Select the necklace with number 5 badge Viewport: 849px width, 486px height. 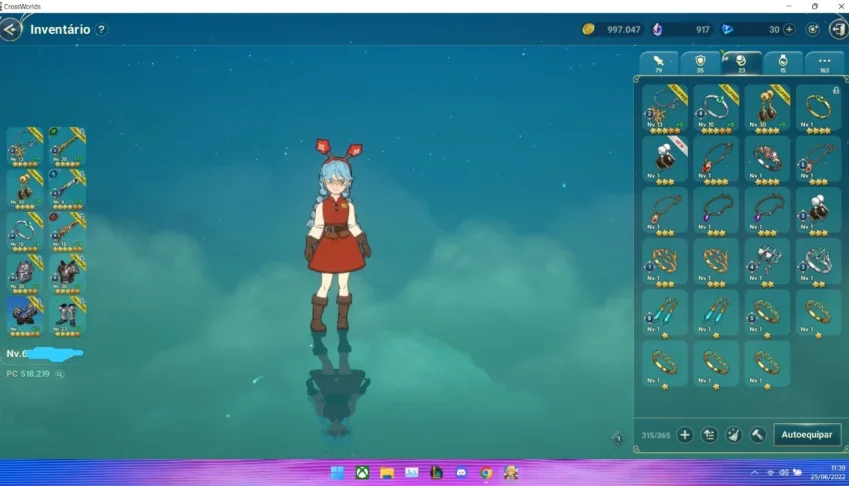click(x=818, y=160)
